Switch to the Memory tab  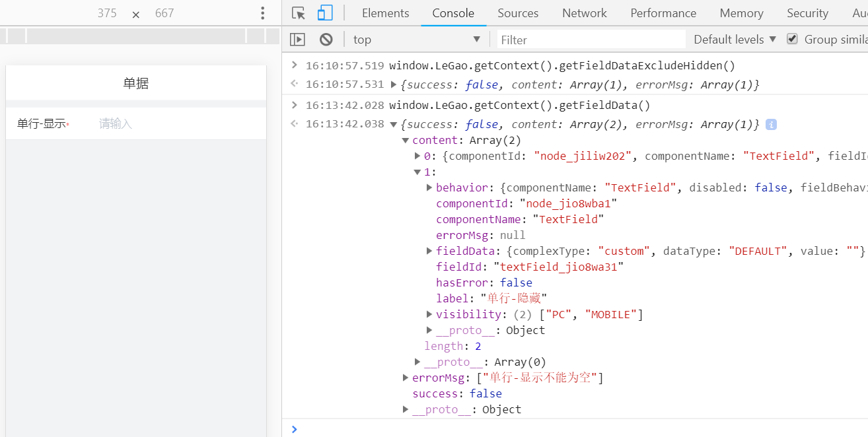click(x=741, y=13)
